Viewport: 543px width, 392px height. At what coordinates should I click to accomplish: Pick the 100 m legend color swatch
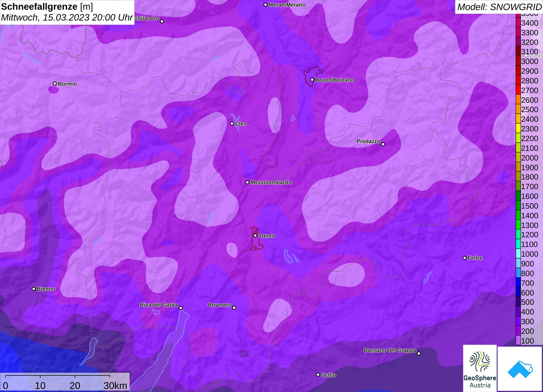click(518, 340)
